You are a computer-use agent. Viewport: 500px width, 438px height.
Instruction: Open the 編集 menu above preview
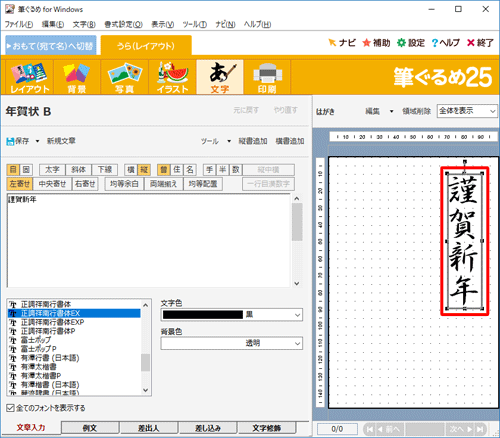372,111
